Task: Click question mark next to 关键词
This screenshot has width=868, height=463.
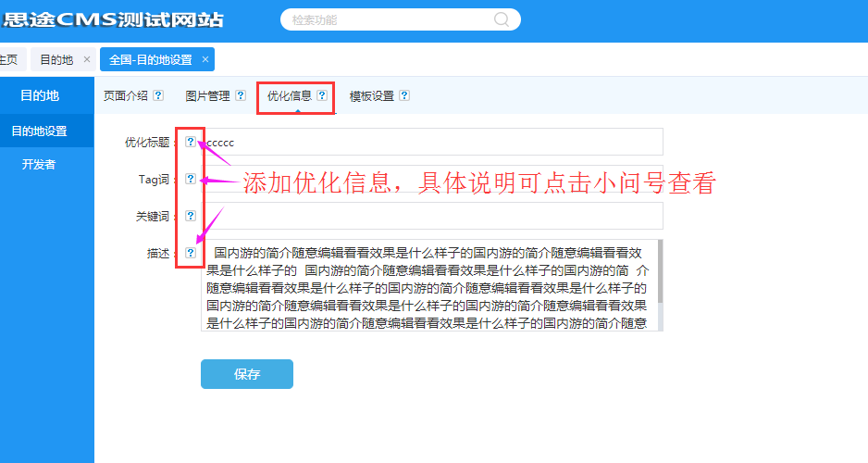Action: [x=191, y=216]
